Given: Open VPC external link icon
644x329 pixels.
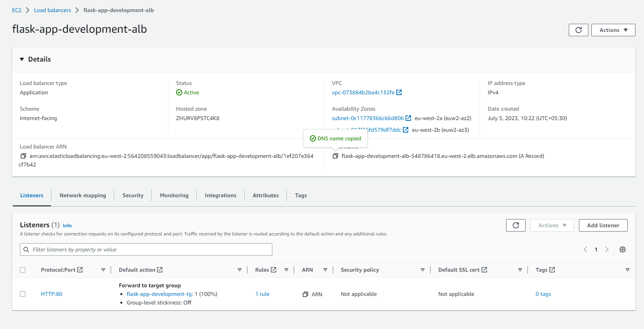Looking at the screenshot, I should coord(399,92).
